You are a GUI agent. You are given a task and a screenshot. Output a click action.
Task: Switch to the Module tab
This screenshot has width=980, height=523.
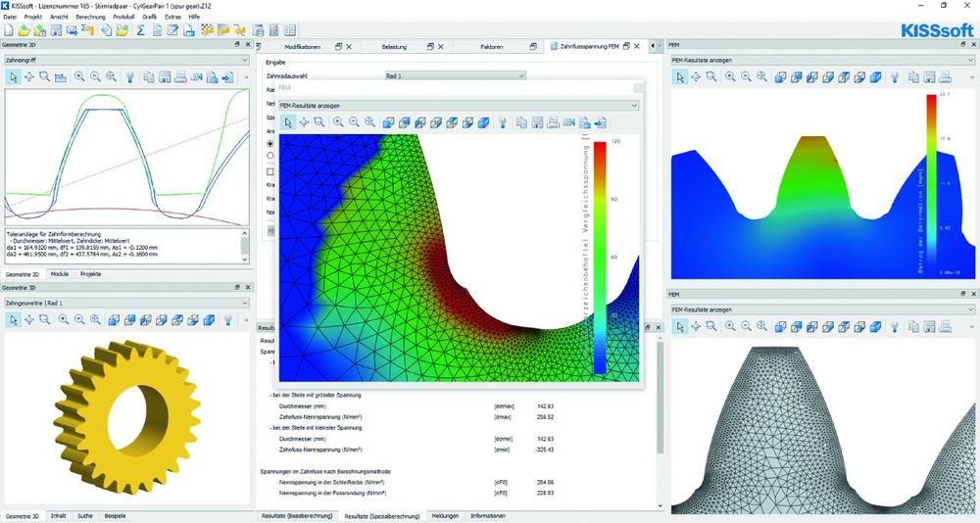pos(60,274)
